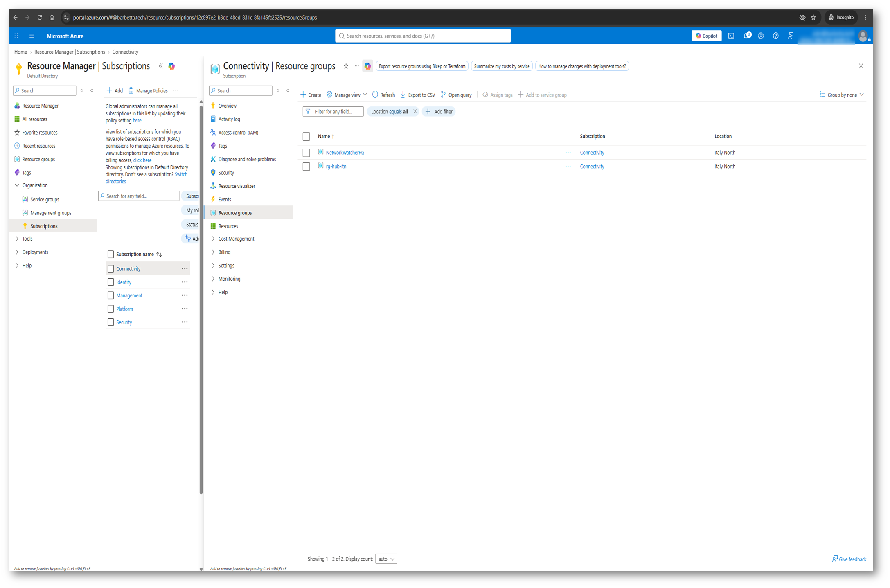Expand Cost Management section
Viewport: 890px width, 588px height.
(x=213, y=239)
